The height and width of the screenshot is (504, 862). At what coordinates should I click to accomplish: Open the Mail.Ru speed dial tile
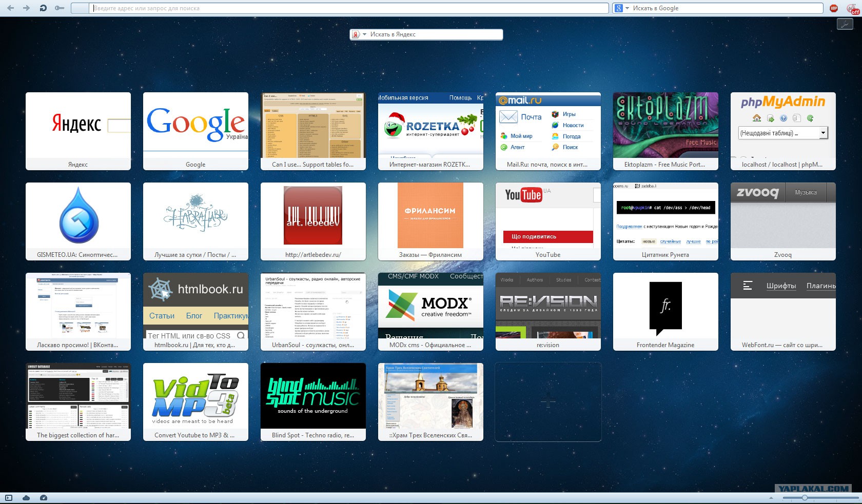[x=548, y=131]
